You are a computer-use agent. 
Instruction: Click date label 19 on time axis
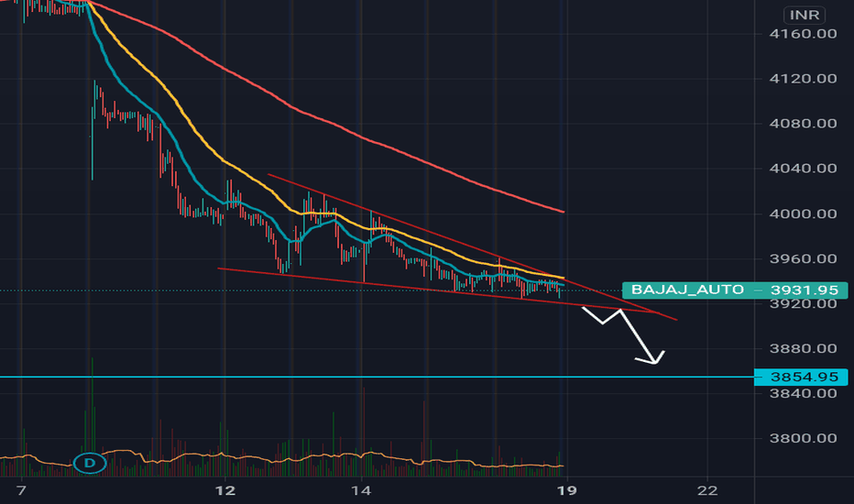[x=567, y=490]
